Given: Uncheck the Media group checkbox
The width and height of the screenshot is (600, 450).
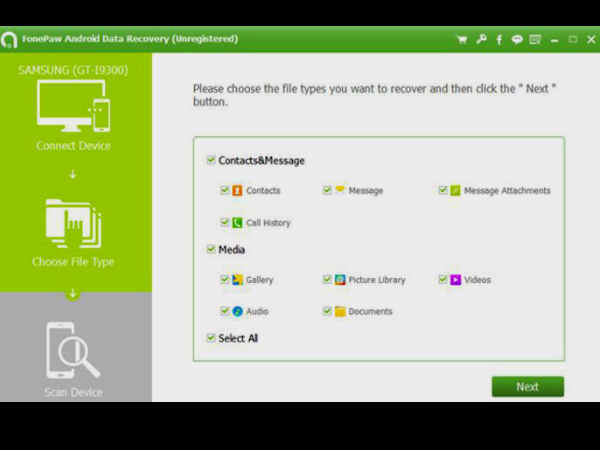Looking at the screenshot, I should [x=211, y=249].
